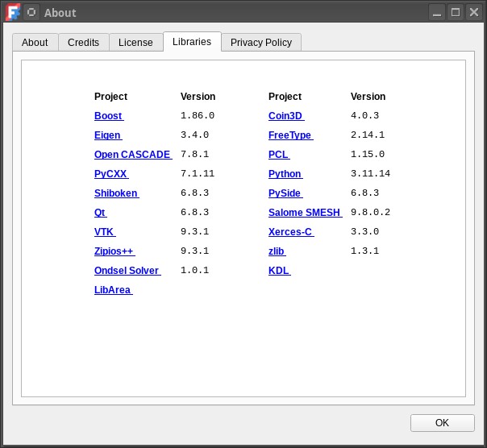Follow the FreeType link
Screen dimensions: 487x448
[x=289, y=135]
